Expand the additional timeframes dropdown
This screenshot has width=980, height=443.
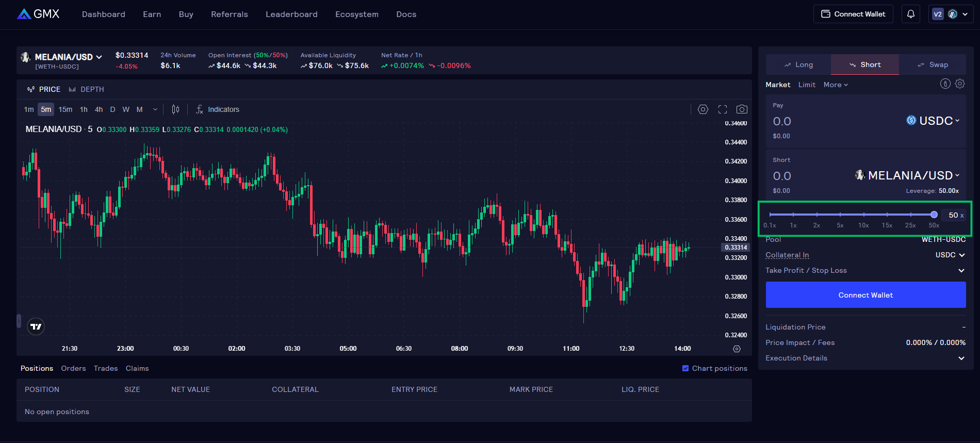[155, 109]
